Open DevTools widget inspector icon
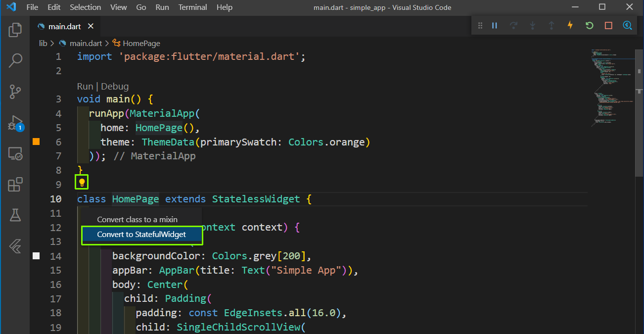Screen dimensions: 644x334 pyautogui.click(x=627, y=26)
